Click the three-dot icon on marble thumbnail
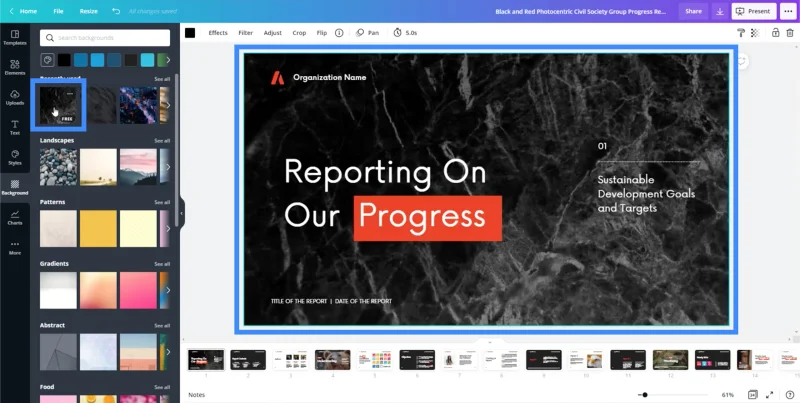800x403 pixels. point(70,94)
